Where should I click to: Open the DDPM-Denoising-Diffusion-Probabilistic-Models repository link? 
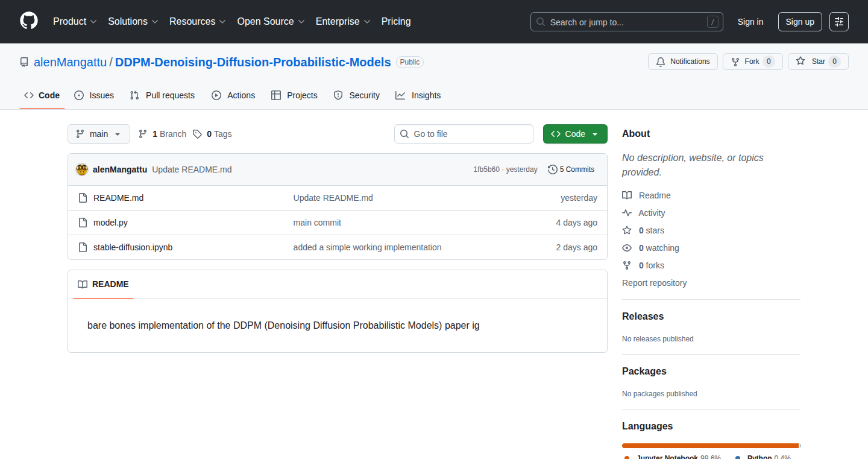253,62
